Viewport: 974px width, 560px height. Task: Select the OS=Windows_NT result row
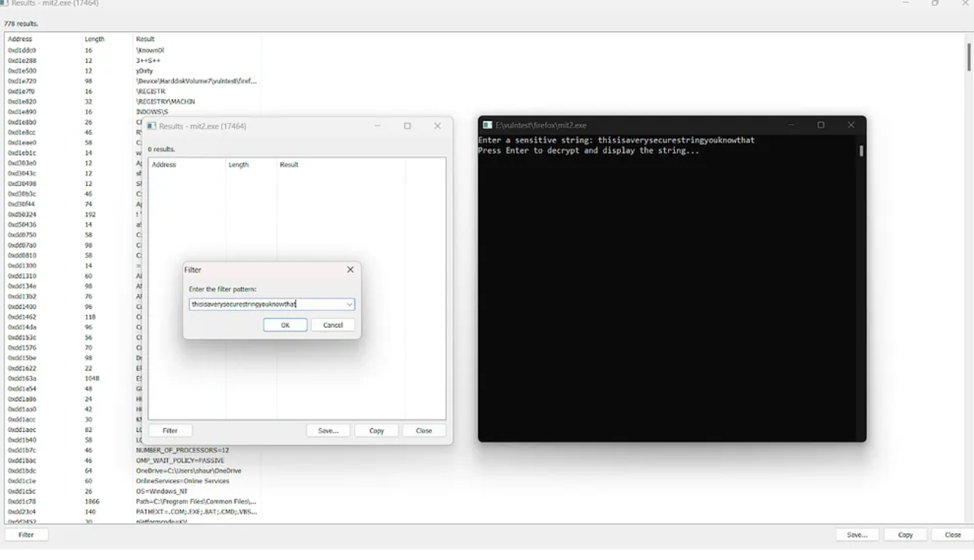click(132, 491)
